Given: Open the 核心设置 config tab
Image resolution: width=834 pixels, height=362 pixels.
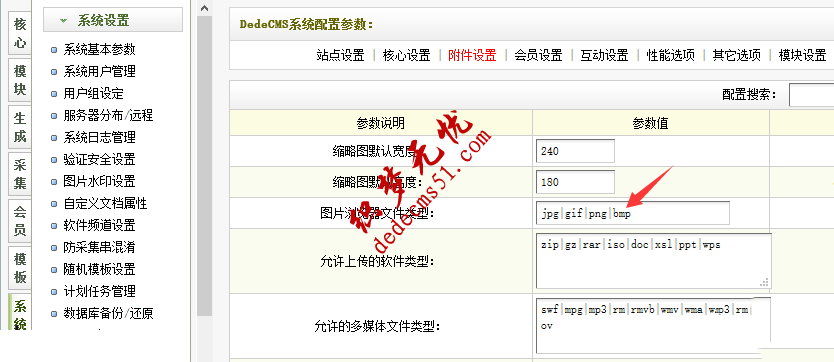Looking at the screenshot, I should pyautogui.click(x=406, y=55).
